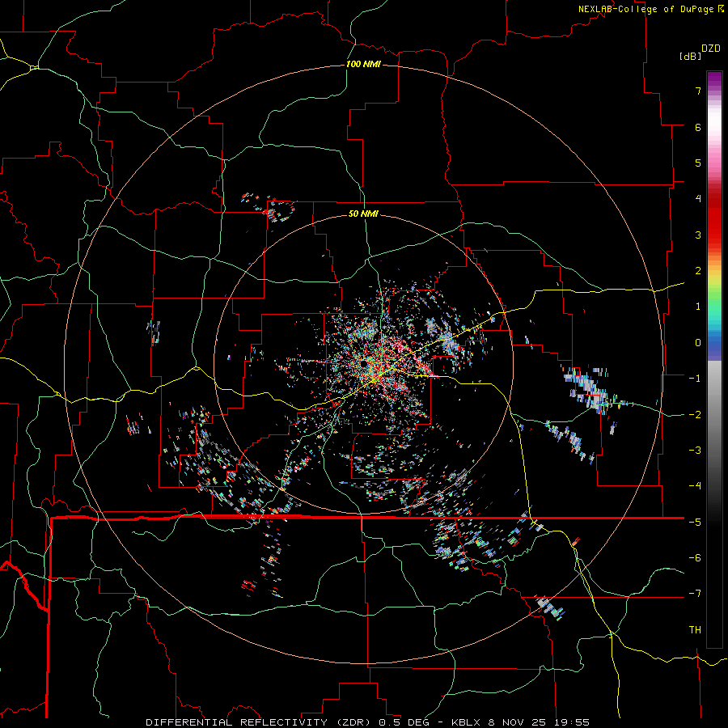
Task: Click the 100 NMI range ring label
Action: [x=363, y=64]
